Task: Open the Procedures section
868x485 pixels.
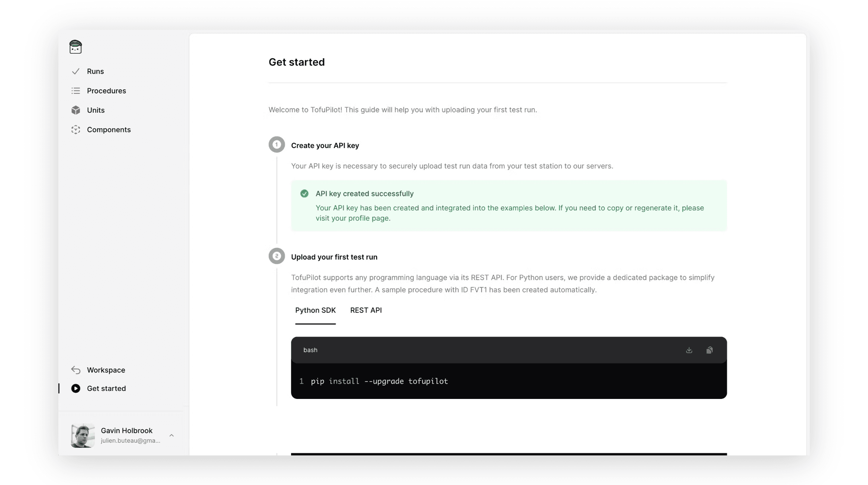Action: click(x=106, y=90)
